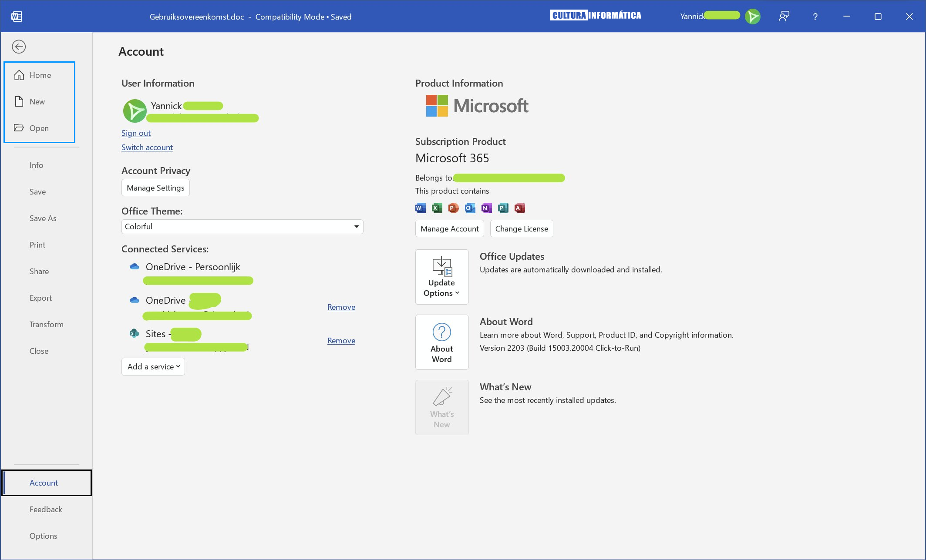The width and height of the screenshot is (926, 560).
Task: Click the What's New button
Action: tap(442, 407)
